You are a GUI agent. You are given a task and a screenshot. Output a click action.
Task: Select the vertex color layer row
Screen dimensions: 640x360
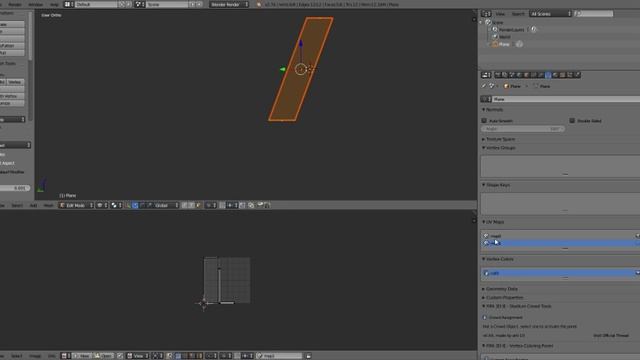coord(560,273)
